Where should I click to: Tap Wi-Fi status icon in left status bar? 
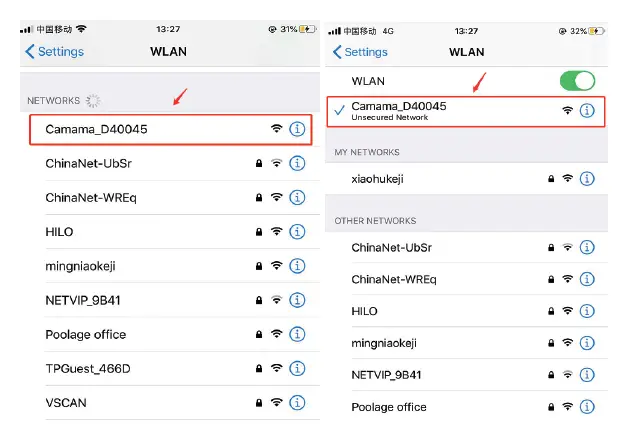coord(81,29)
